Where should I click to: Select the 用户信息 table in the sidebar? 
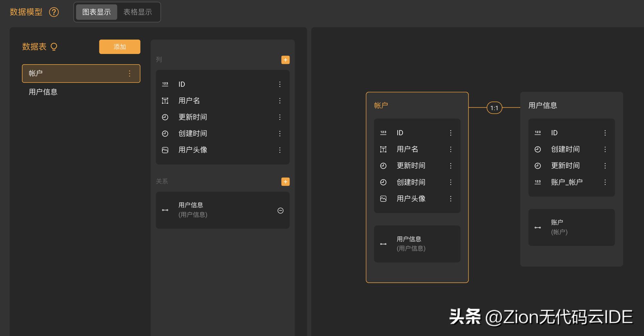[43, 92]
